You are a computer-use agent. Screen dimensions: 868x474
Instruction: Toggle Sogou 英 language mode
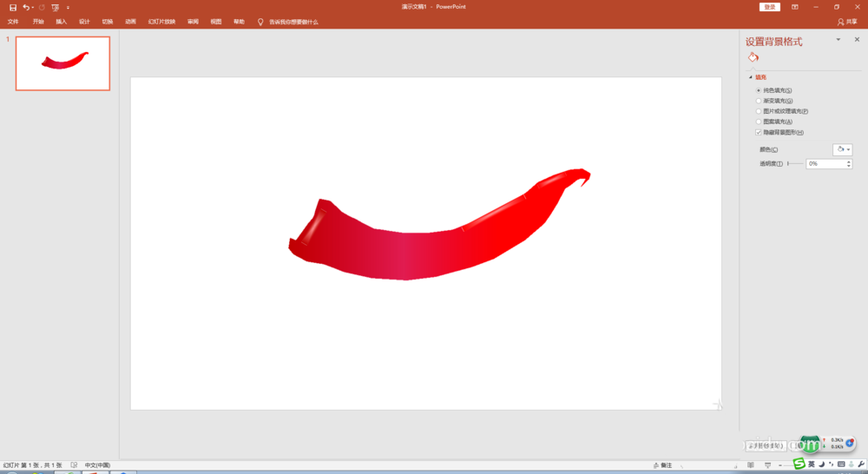[x=812, y=464]
